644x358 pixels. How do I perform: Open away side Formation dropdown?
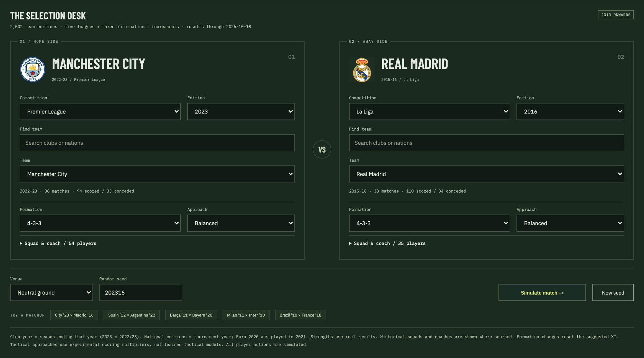(430, 223)
